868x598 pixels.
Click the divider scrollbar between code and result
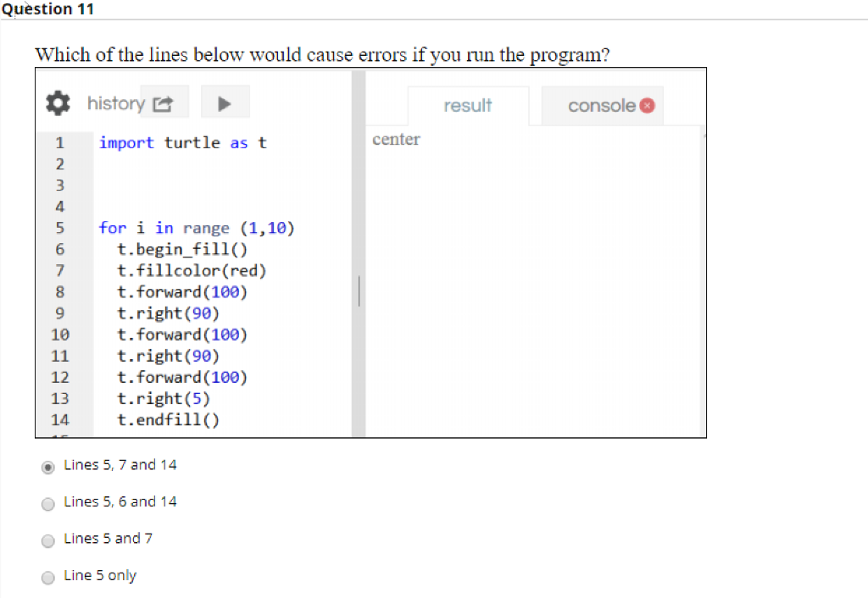click(x=358, y=291)
